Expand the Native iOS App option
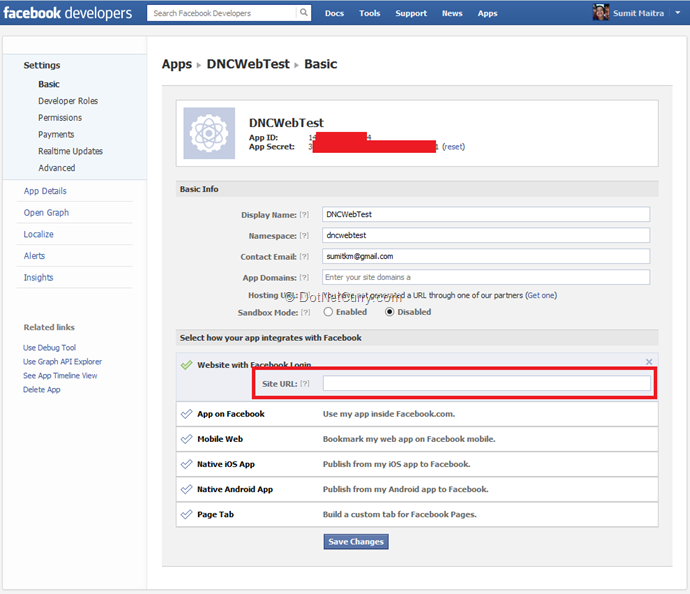 417,464
